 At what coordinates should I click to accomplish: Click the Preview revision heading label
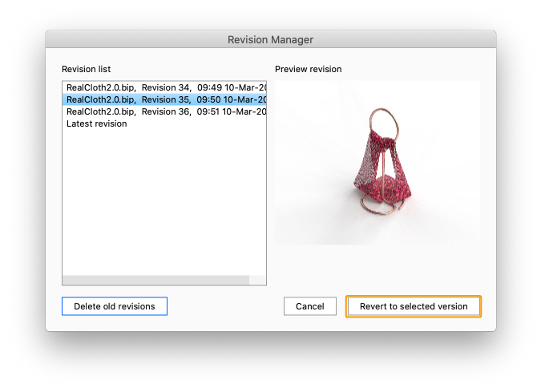[x=308, y=69]
